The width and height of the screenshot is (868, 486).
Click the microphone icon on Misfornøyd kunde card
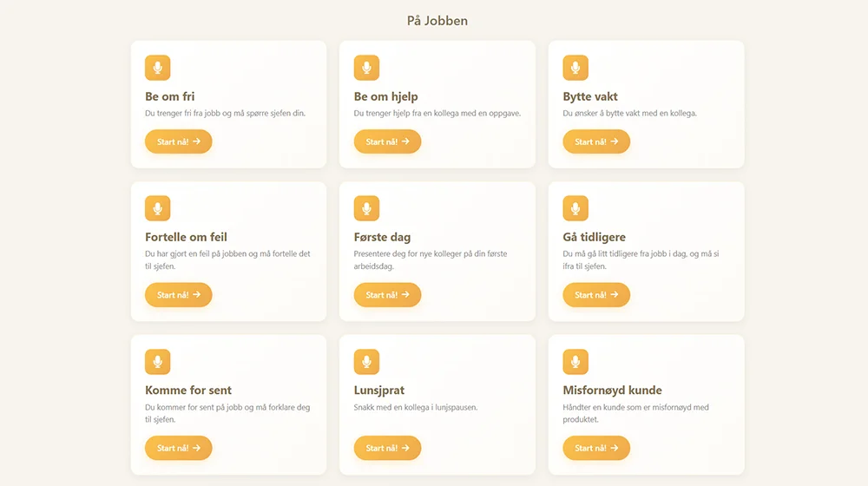pyautogui.click(x=575, y=362)
